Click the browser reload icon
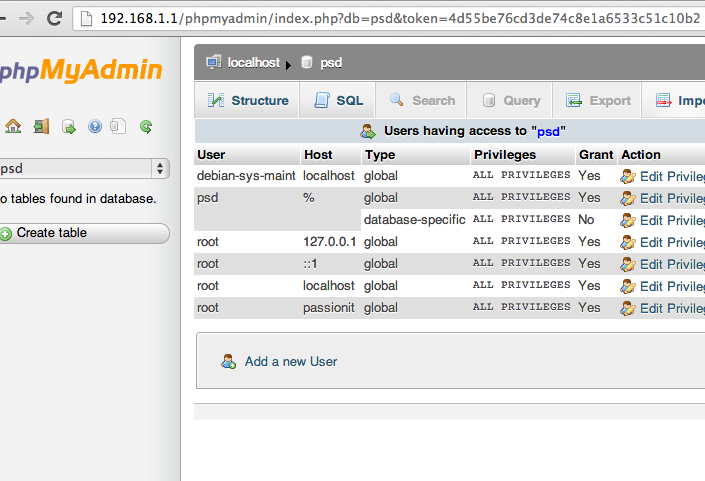The height and width of the screenshot is (481, 705). (54, 18)
